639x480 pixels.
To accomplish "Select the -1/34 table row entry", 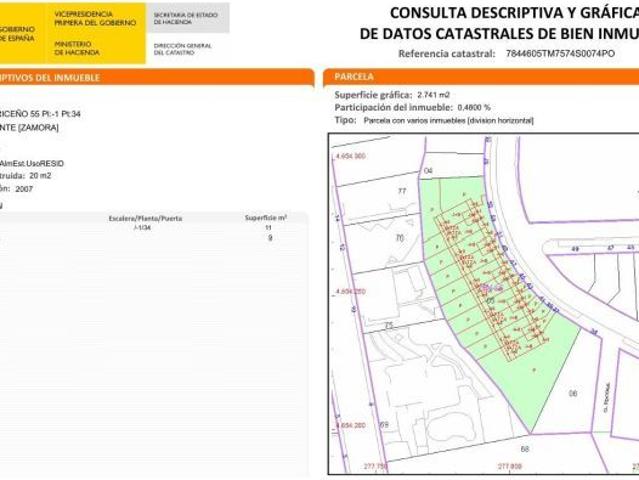I will 142,228.
